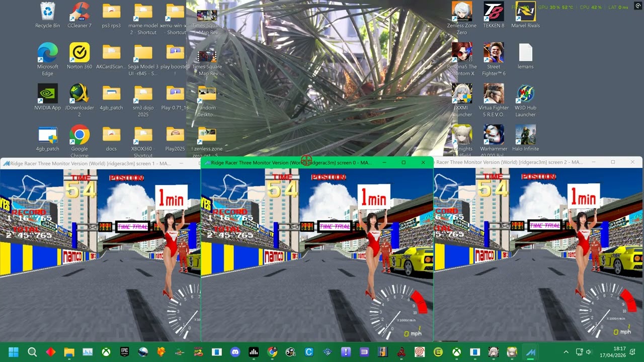
Task: Minimize the Ridge Racer screen 2 window
Action: 593,162
